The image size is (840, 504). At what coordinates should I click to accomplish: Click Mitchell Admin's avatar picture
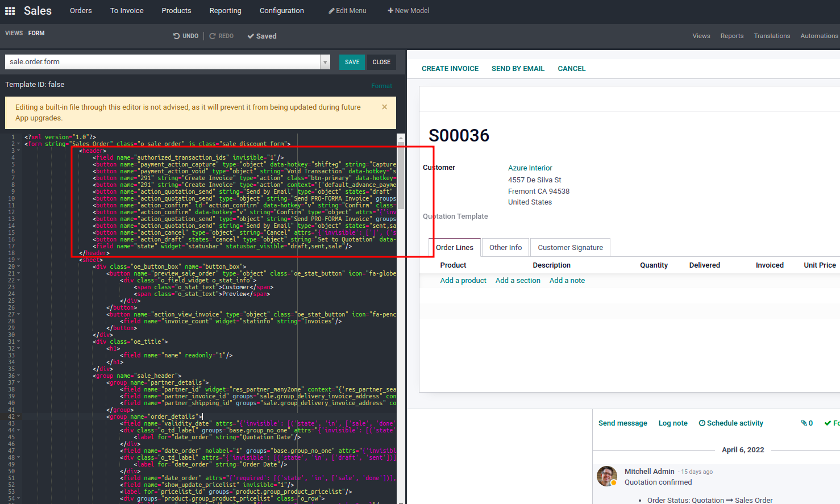click(x=606, y=476)
